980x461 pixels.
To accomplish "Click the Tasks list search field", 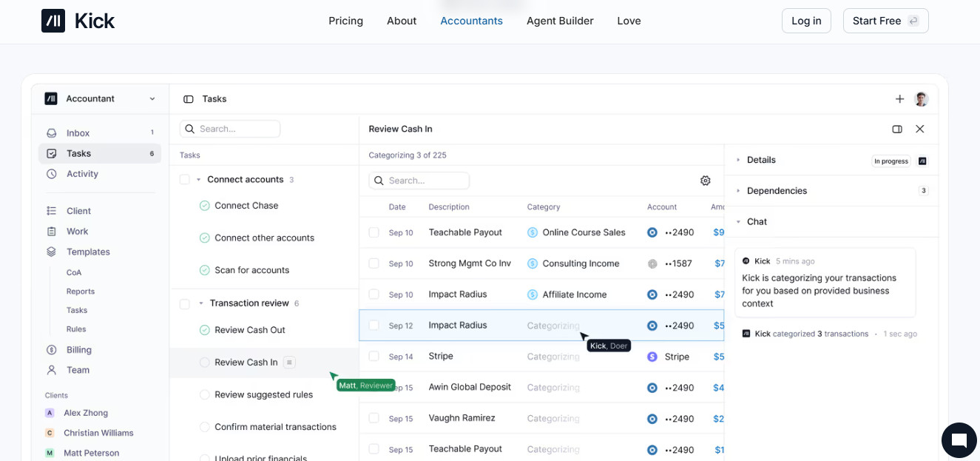I will pyautogui.click(x=230, y=129).
